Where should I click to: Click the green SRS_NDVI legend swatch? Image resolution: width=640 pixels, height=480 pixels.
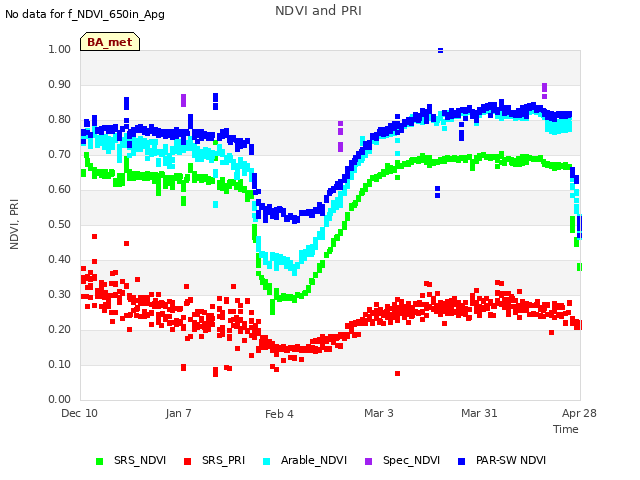pyautogui.click(x=100, y=461)
